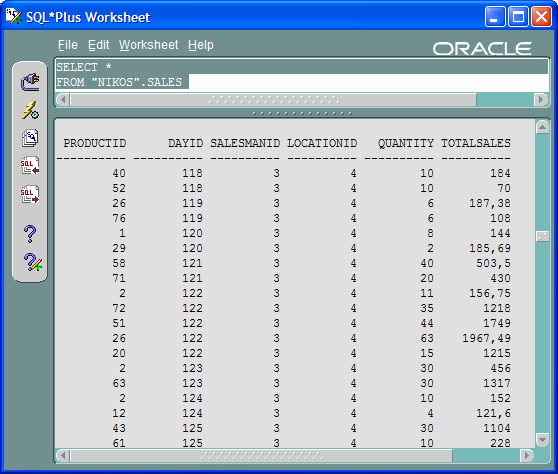Click the TOTALSALES column header
This screenshot has height=474, width=558.
[476, 143]
